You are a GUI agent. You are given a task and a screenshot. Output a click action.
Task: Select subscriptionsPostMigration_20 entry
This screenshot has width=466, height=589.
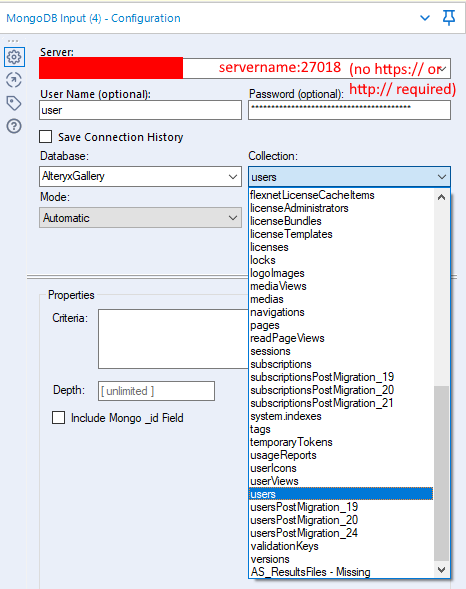tap(341, 390)
